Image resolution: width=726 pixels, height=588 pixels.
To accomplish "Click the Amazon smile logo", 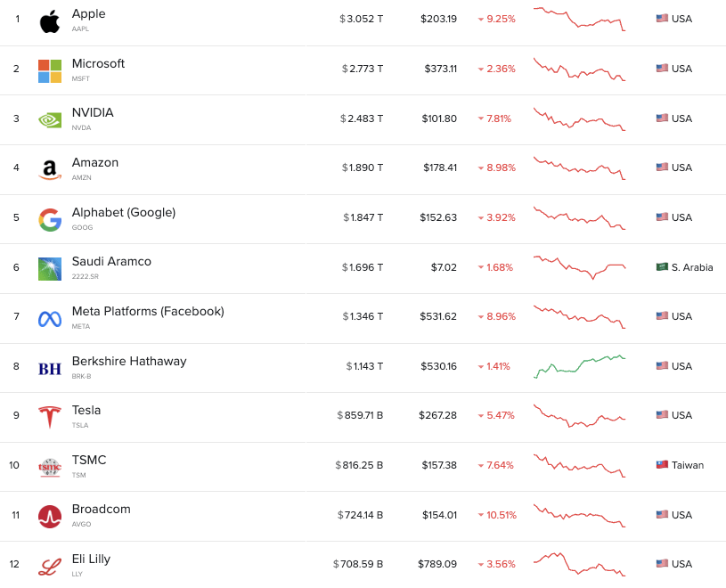I will coord(50,170).
